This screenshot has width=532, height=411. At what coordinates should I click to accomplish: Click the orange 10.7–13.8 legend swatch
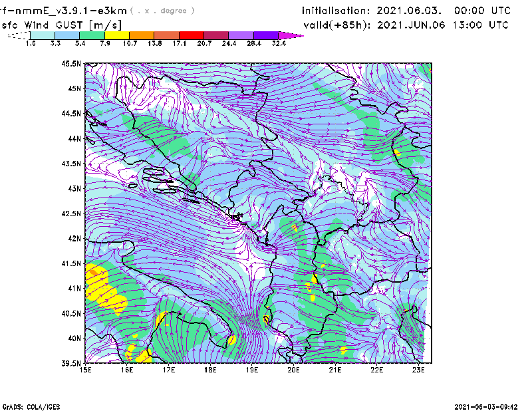click(x=142, y=35)
